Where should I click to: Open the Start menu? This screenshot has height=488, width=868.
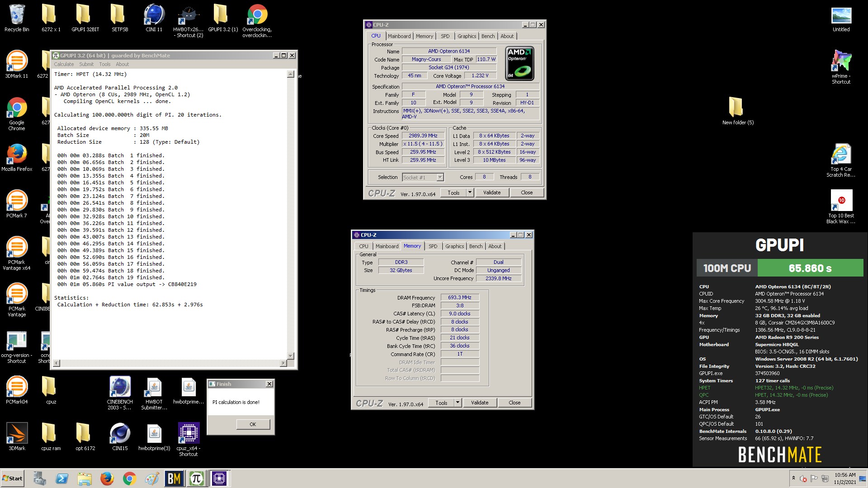coord(13,479)
